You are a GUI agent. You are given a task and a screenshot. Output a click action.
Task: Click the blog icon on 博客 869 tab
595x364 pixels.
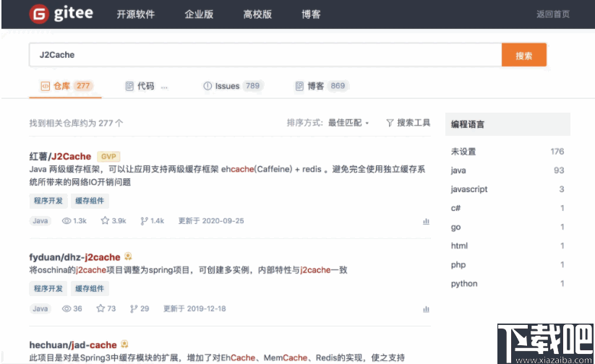click(x=299, y=86)
